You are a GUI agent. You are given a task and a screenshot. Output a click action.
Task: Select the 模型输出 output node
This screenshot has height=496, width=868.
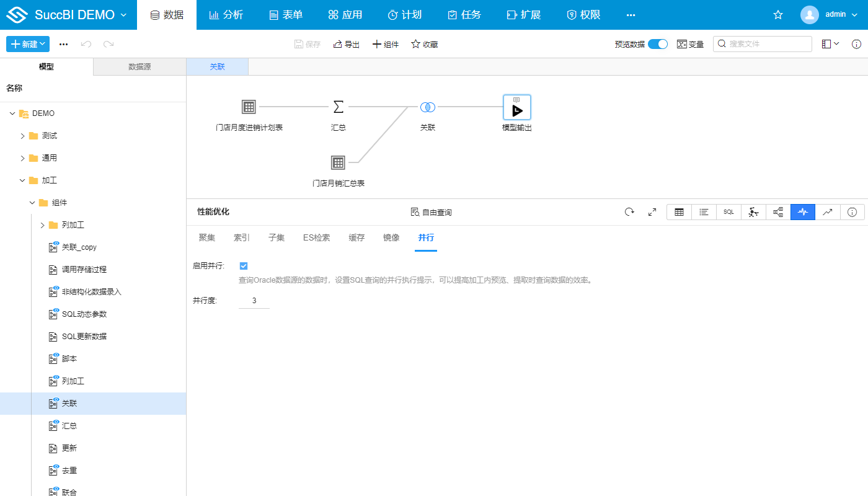[x=516, y=107]
